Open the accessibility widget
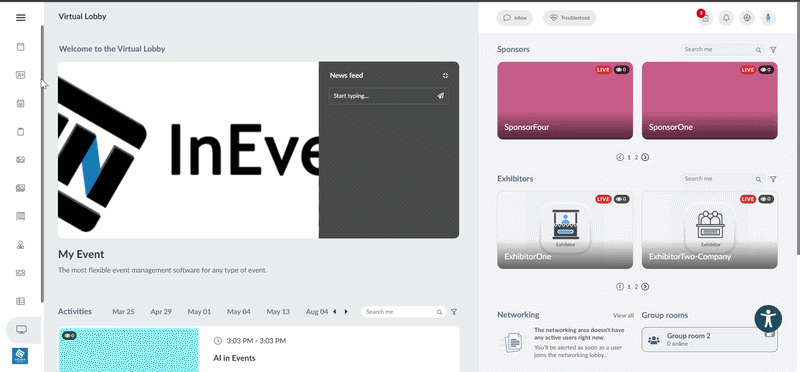800x372 pixels. [x=768, y=319]
